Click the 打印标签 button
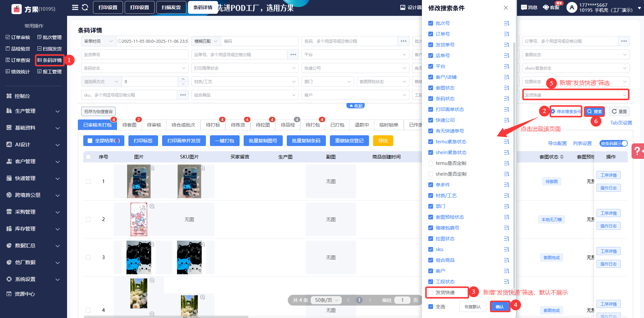 [x=143, y=141]
